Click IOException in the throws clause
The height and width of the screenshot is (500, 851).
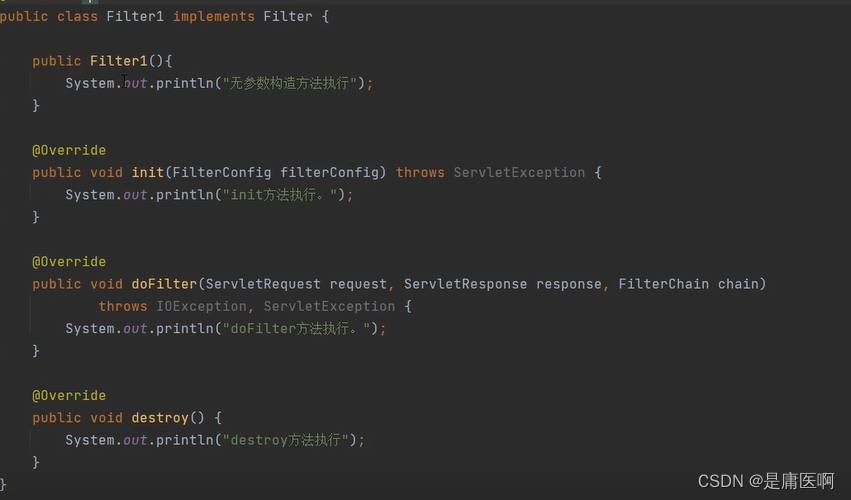(201, 306)
